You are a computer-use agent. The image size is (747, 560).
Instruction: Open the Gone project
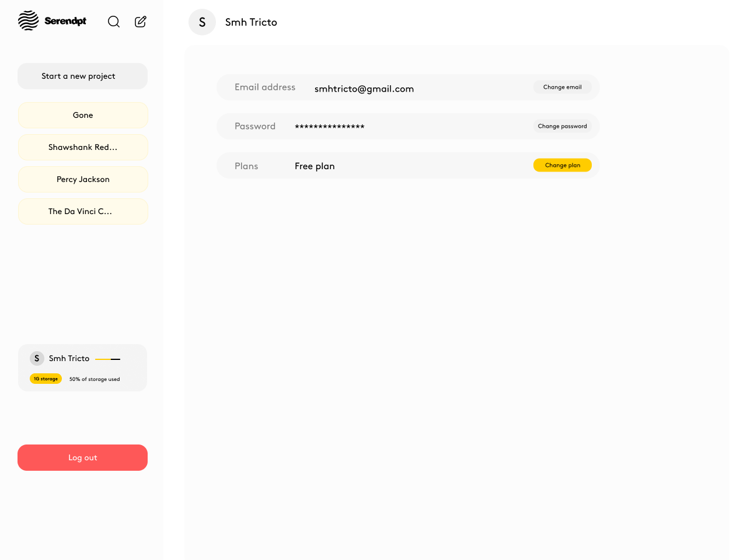83,115
